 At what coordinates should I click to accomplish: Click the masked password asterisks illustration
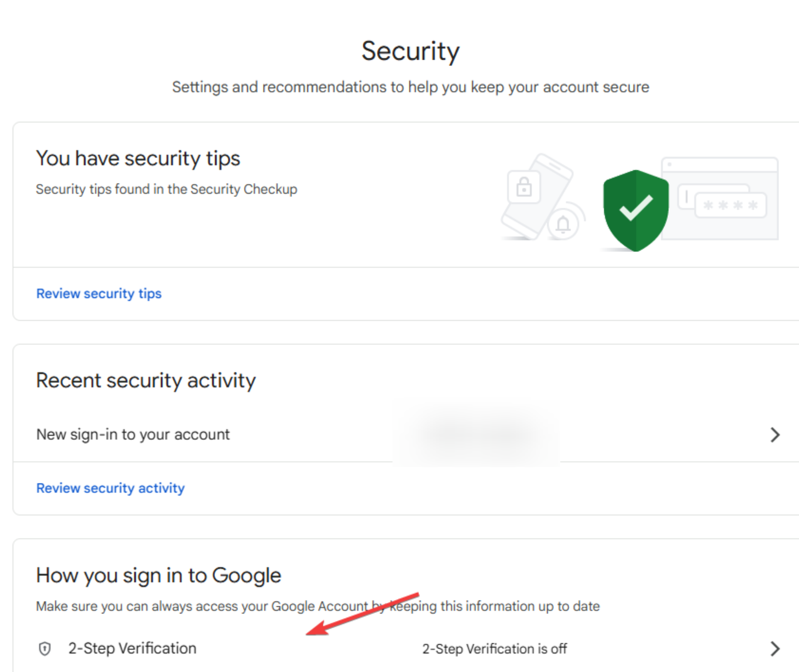coord(730,205)
